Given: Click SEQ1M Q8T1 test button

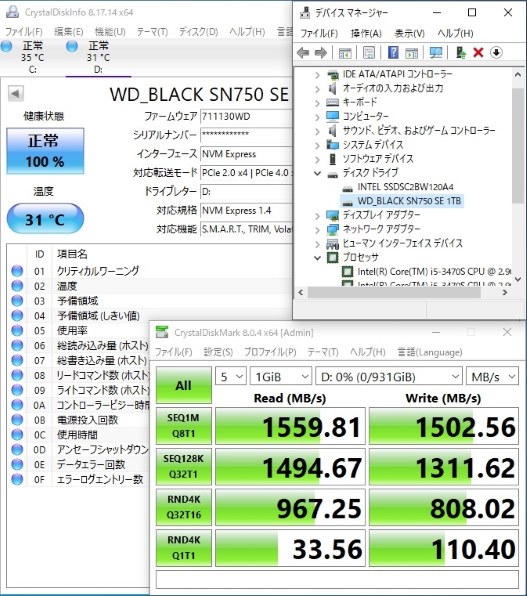Looking at the screenshot, I should (184, 426).
